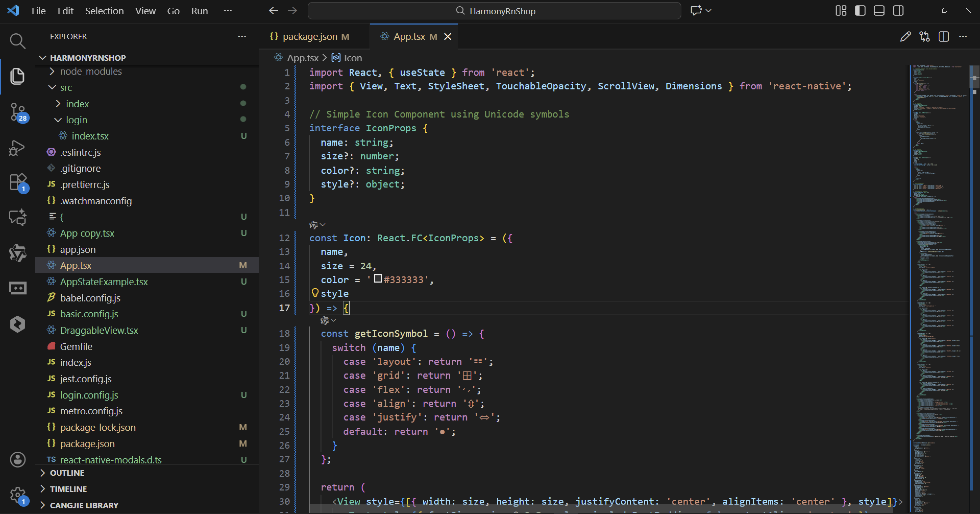
Task: Toggle the bottom Panel visibility
Action: [x=879, y=11]
